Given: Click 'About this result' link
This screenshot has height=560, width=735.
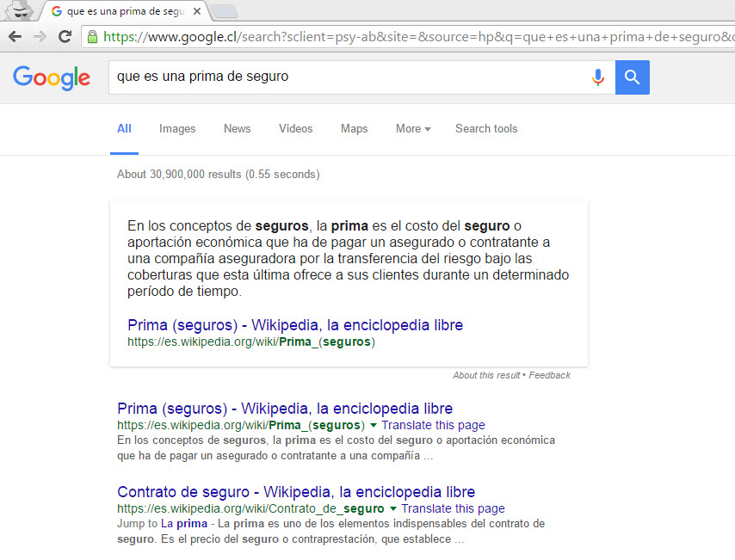Looking at the screenshot, I should pyautogui.click(x=486, y=375).
